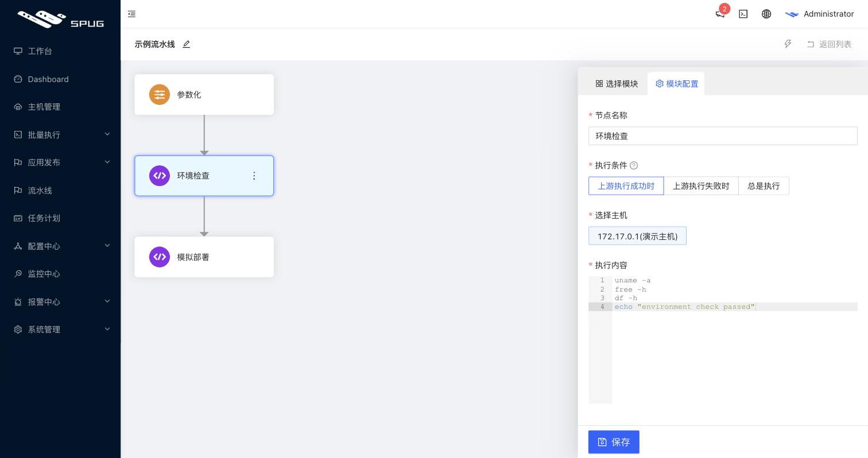The height and width of the screenshot is (458, 868).
Task: Click the 节点名称 input field
Action: (x=723, y=136)
